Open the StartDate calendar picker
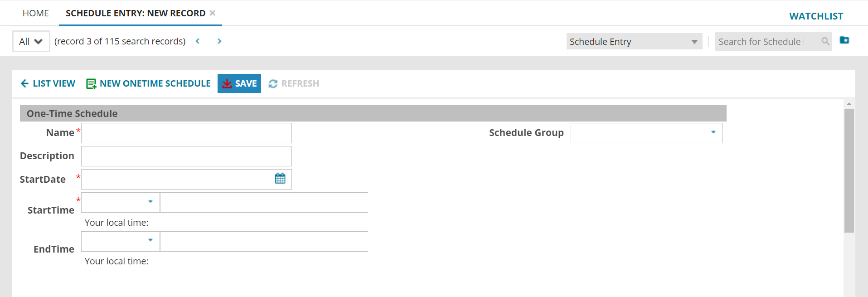The image size is (868, 297). (280, 179)
